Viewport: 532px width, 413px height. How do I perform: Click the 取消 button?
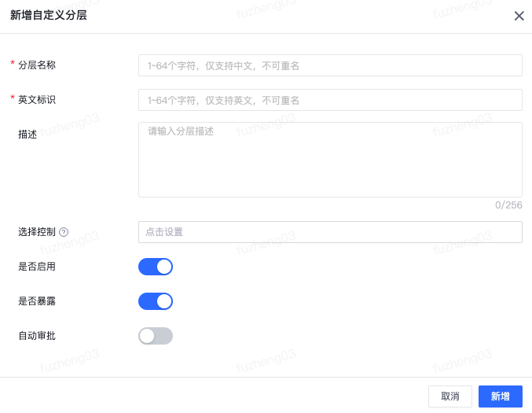450,396
